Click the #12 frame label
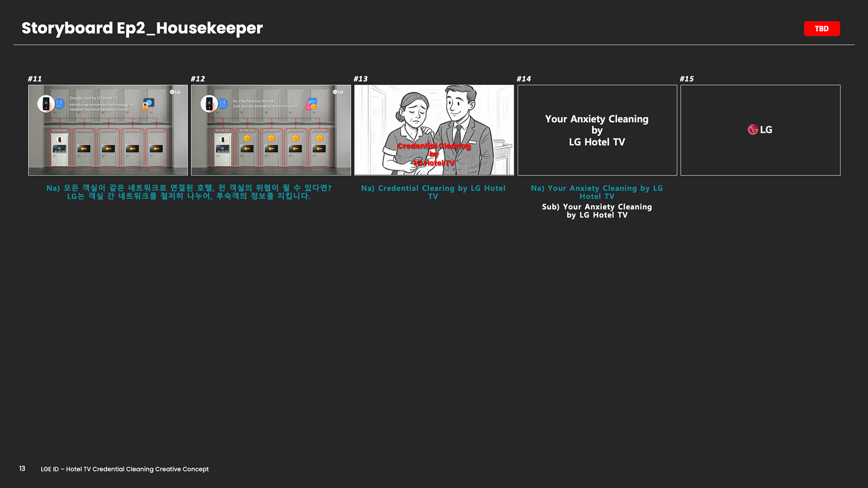Screen dimensions: 868x488 click(x=198, y=79)
